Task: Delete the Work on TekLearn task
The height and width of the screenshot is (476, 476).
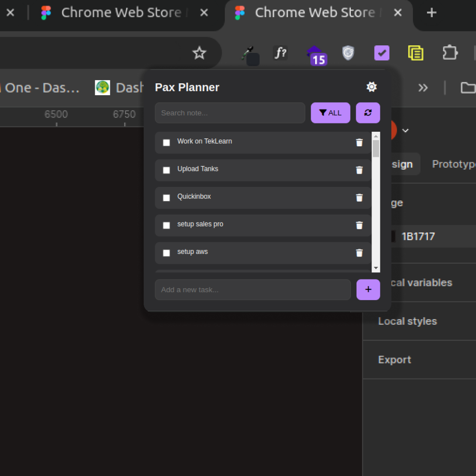Action: point(359,142)
